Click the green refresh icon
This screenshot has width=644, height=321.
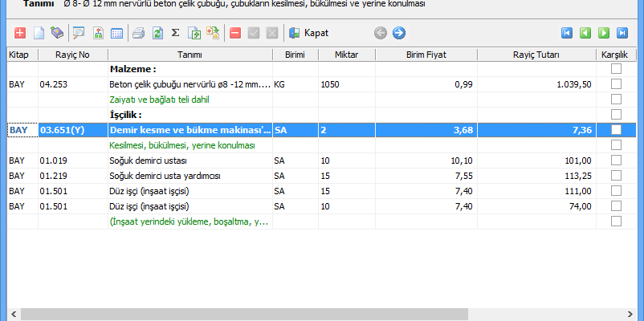(x=157, y=34)
